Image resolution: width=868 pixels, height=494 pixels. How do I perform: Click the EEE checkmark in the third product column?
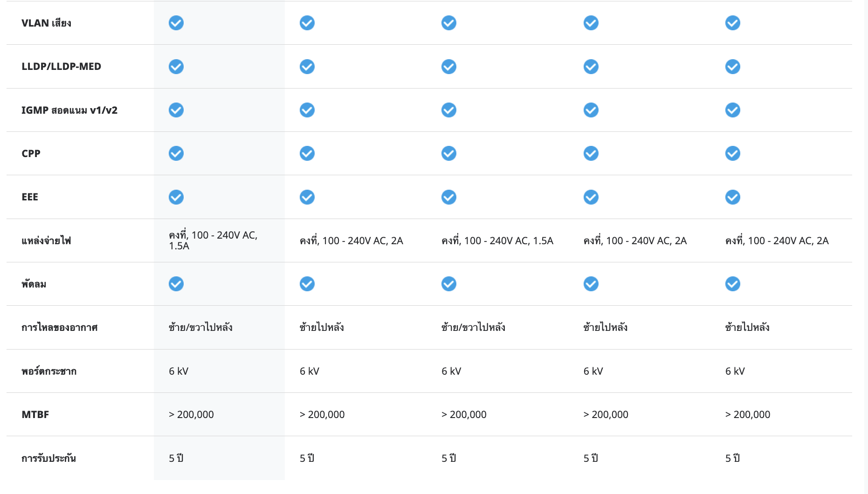448,197
